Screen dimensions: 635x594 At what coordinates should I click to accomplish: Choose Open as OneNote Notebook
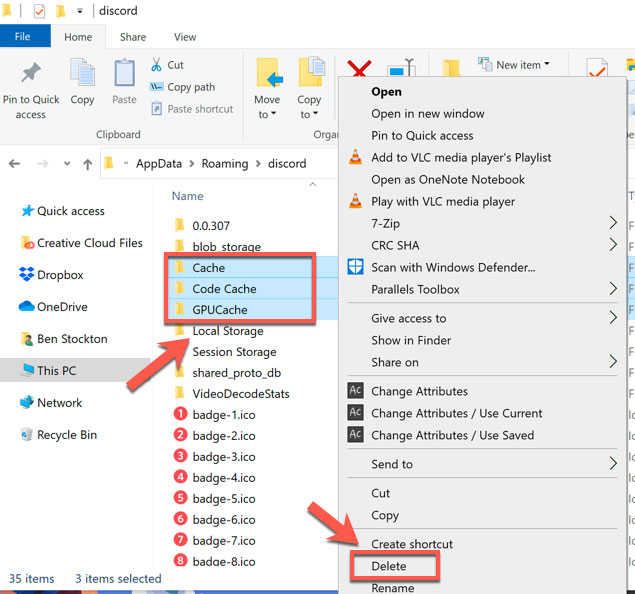point(448,179)
